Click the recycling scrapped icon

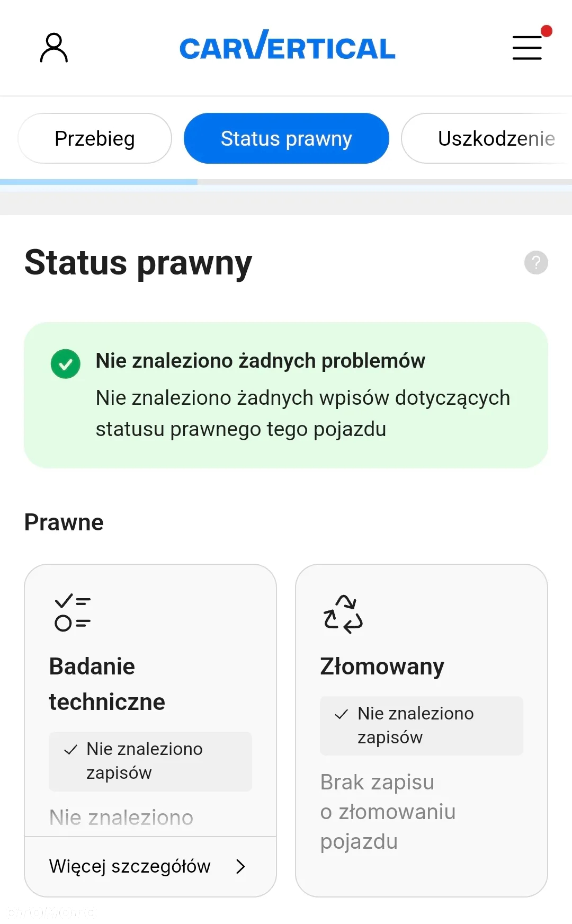point(343,614)
